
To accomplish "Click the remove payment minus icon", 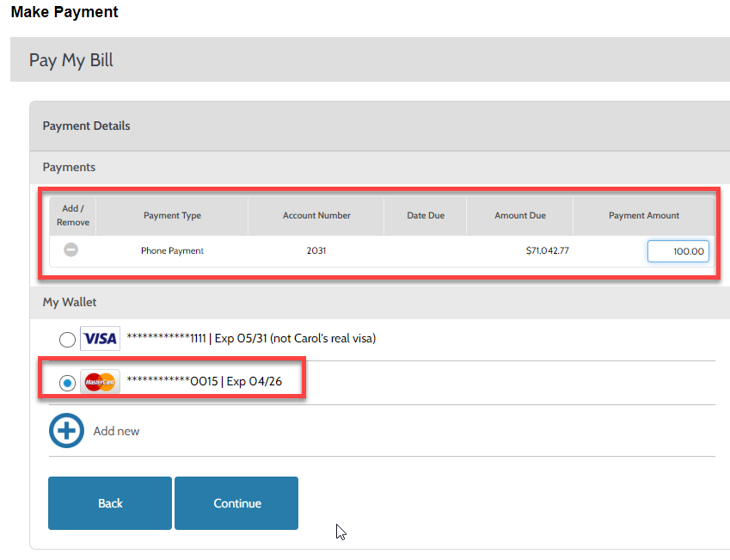I will tap(72, 250).
